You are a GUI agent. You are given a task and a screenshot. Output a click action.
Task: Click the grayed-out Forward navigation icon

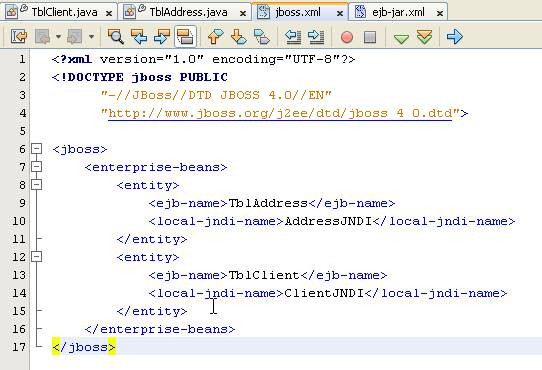pyautogui.click(x=75, y=36)
